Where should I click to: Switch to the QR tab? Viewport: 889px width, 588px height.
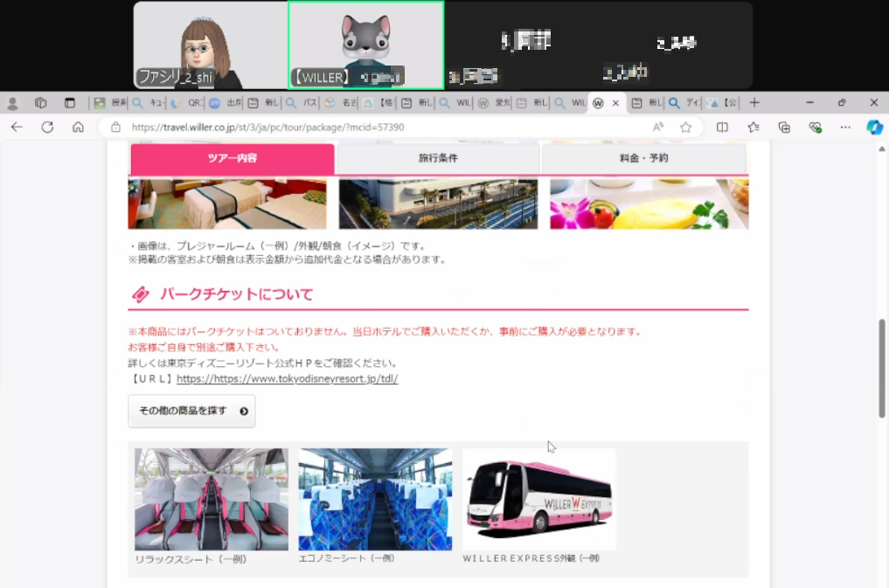(188, 103)
